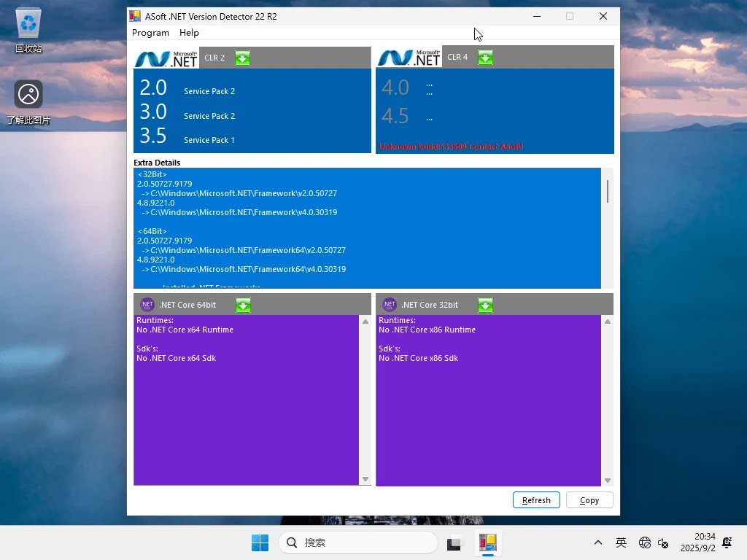Click the 64bit runtimes list scroll-down arrow

[365, 479]
